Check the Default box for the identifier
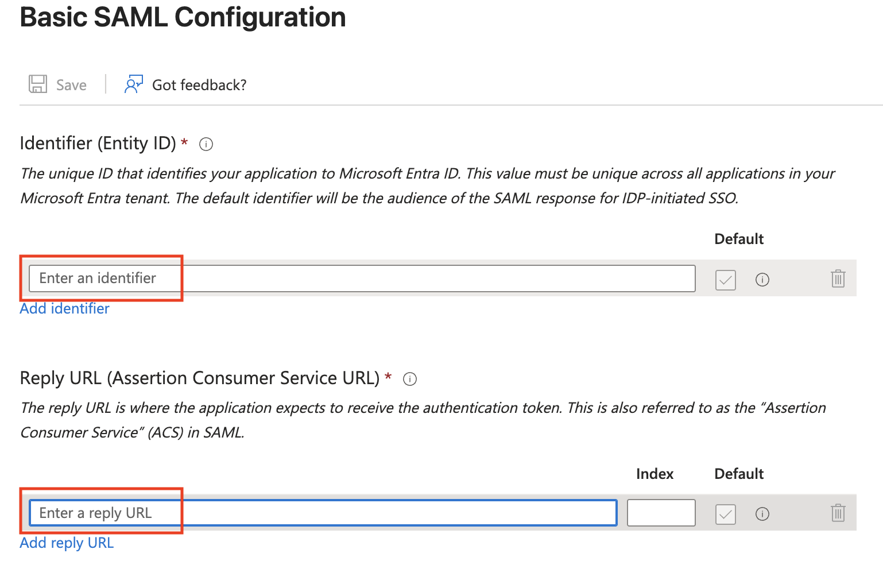Viewport: 883px width, 588px height. 725,280
